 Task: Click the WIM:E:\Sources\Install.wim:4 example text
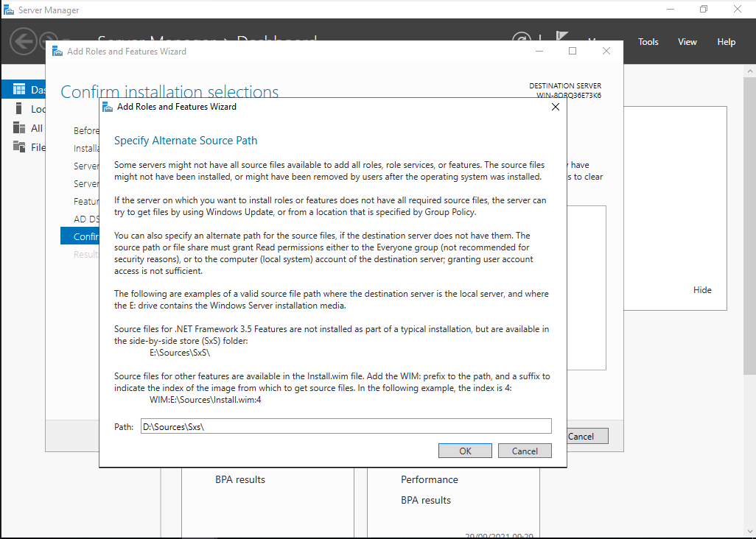[206, 400]
